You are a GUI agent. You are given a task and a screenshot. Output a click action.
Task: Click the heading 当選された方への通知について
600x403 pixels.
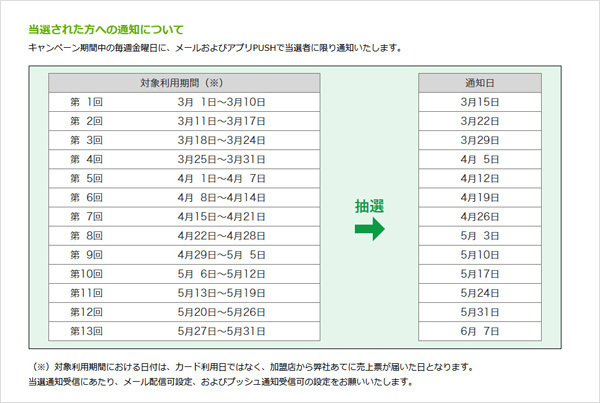pos(106,29)
